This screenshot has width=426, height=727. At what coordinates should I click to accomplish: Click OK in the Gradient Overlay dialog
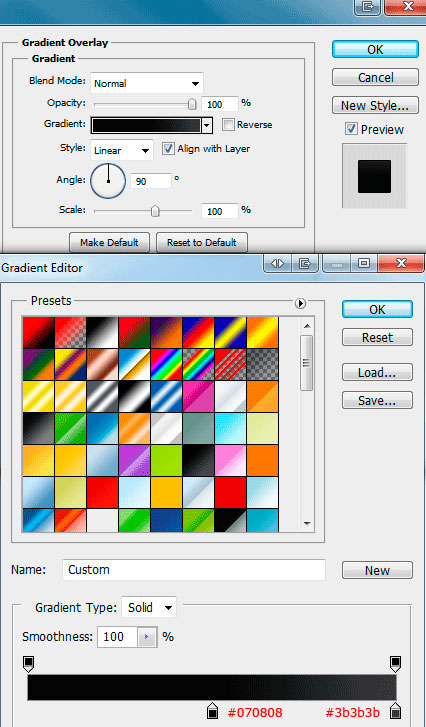(x=375, y=49)
